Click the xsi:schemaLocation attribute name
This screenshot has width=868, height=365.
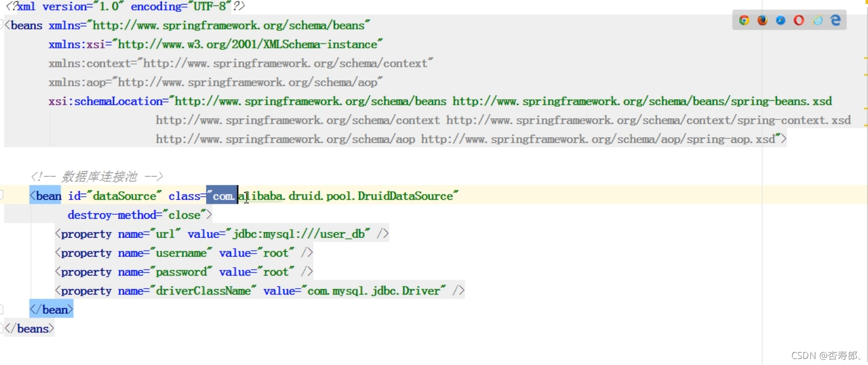pyautogui.click(x=106, y=101)
